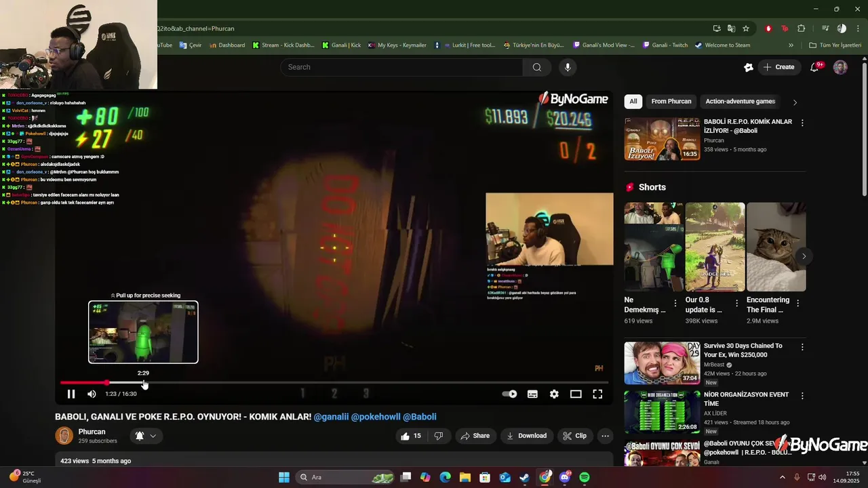
Task: Open options for BABOLİ R.E.P.O. video
Action: 802,123
